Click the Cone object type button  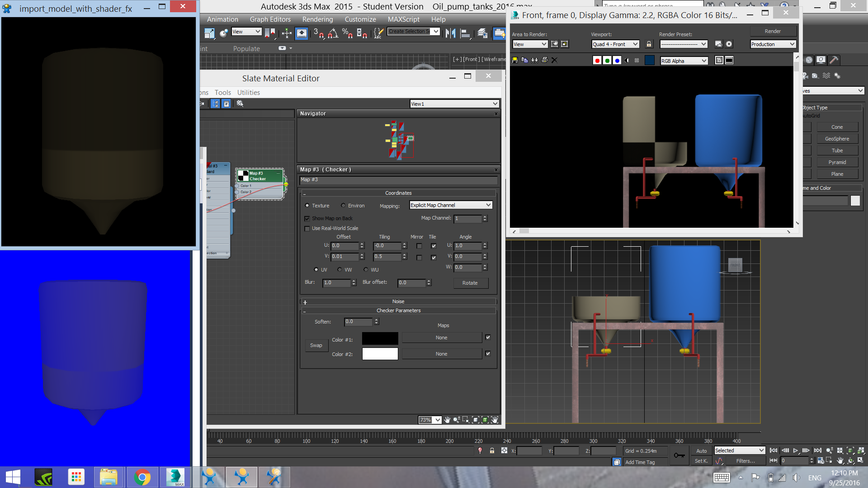837,127
